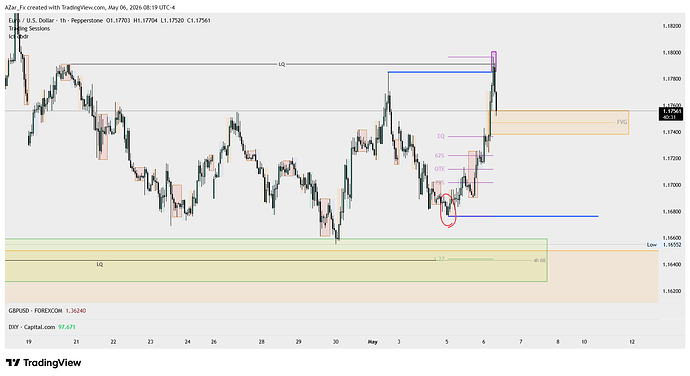The image size is (690, 376).
Task: Click the 1.17400 price axis label
Action: pyautogui.click(x=671, y=132)
